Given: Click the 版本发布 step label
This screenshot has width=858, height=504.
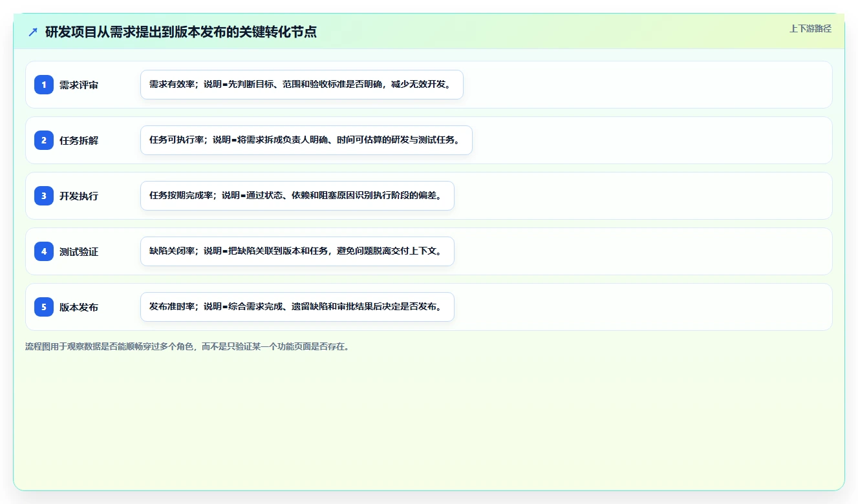Looking at the screenshot, I should [79, 307].
